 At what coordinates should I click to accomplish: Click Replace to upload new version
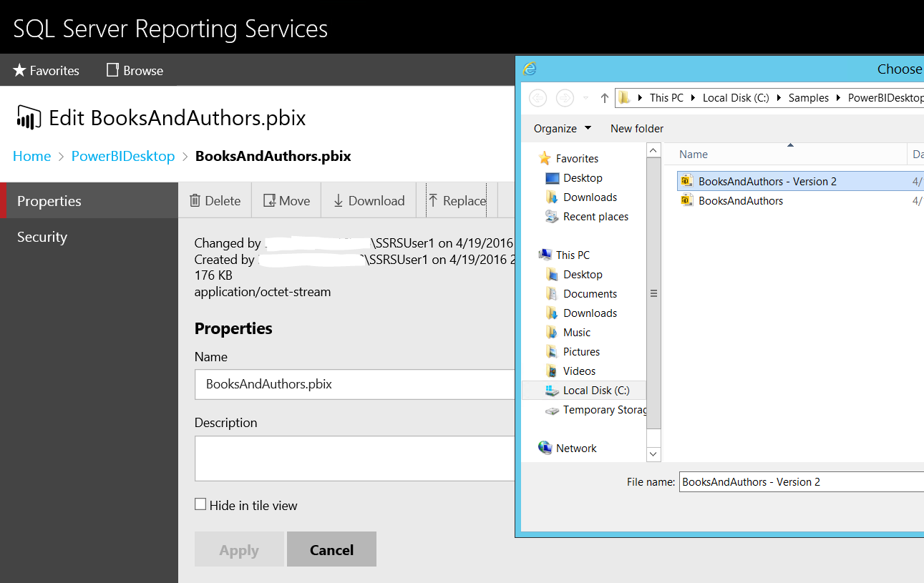point(457,200)
